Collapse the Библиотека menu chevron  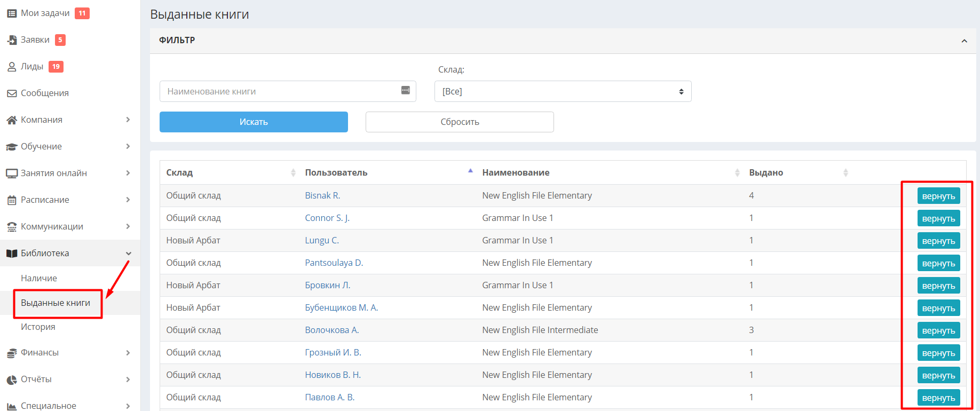click(x=128, y=254)
